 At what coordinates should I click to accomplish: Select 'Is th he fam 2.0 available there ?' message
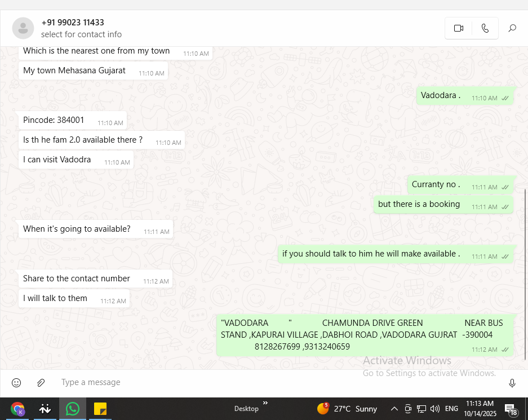(101, 140)
